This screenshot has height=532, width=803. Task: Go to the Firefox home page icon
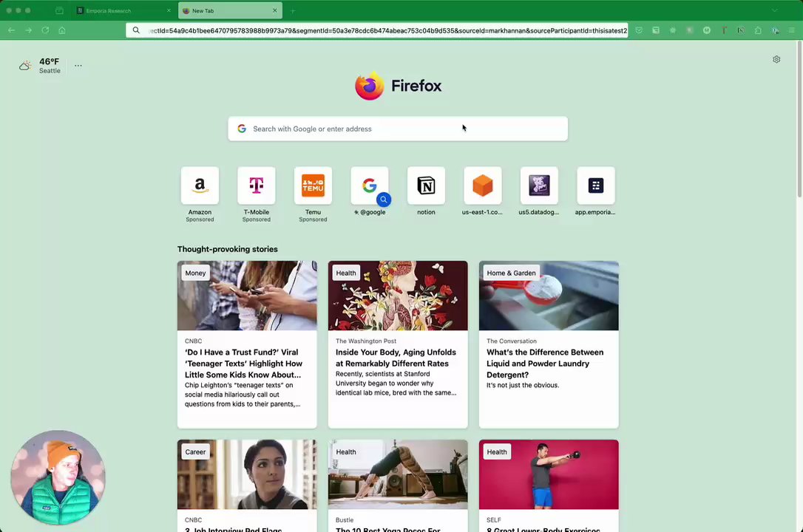pyautogui.click(x=62, y=30)
